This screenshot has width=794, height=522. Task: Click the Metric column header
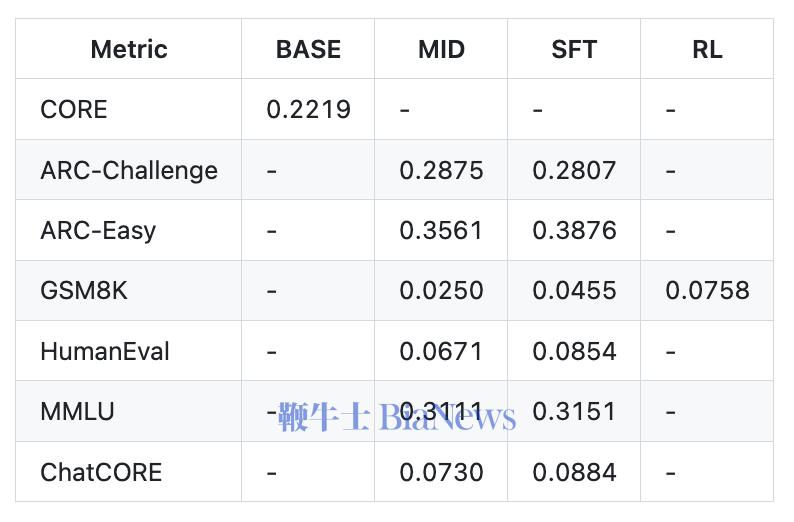(128, 49)
